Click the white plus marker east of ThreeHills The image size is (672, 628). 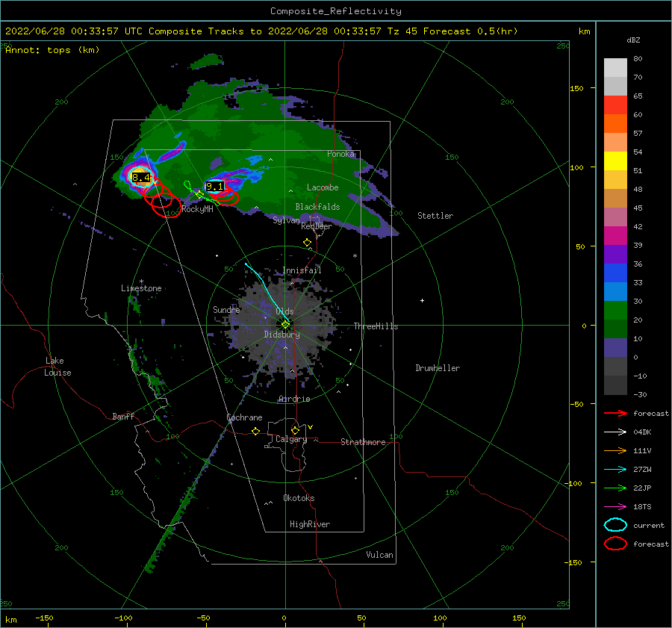422,300
